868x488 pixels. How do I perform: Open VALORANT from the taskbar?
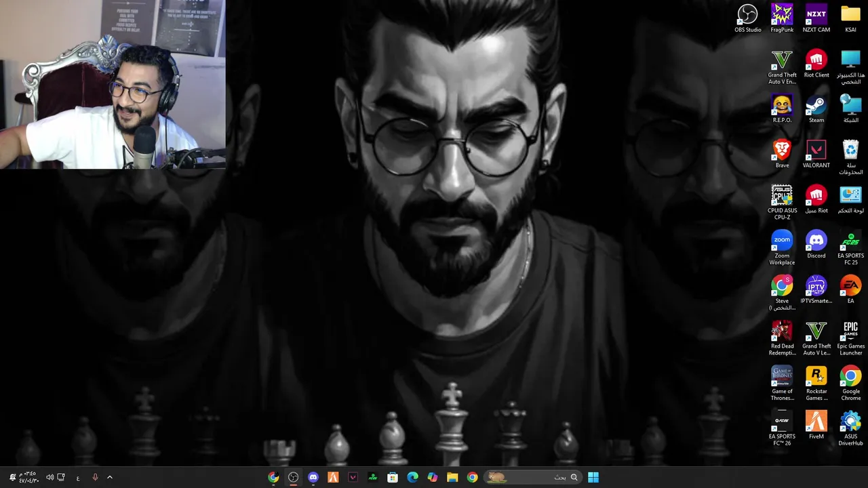coord(353,477)
